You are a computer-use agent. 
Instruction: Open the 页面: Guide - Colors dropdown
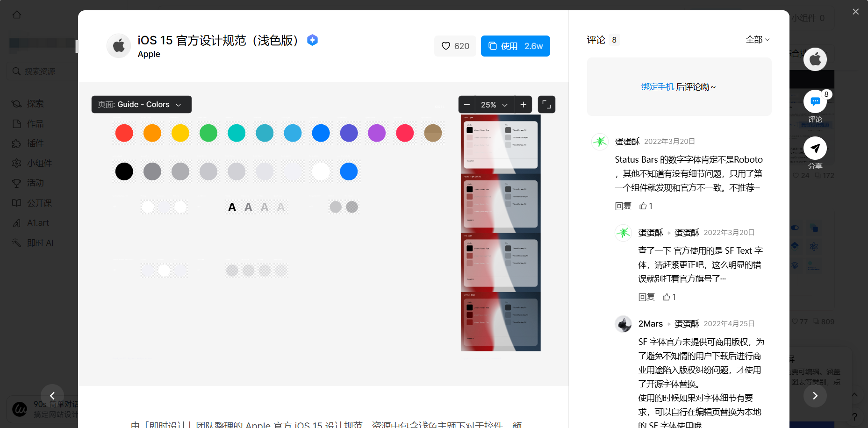click(x=141, y=104)
